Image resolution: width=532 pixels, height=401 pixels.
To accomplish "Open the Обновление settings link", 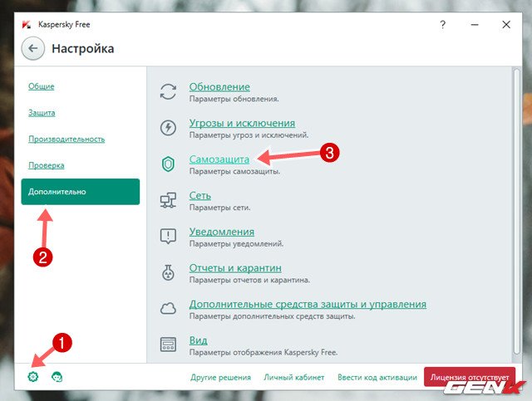I will coord(219,87).
